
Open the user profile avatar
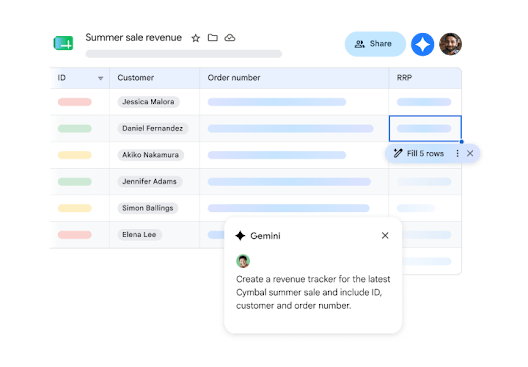[x=450, y=44]
